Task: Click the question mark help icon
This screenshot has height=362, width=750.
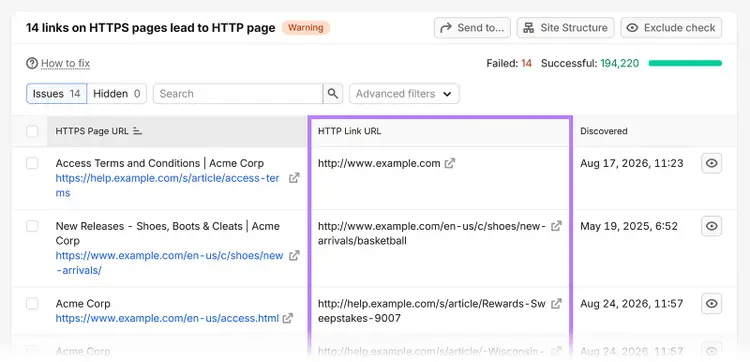Action: pyautogui.click(x=32, y=63)
